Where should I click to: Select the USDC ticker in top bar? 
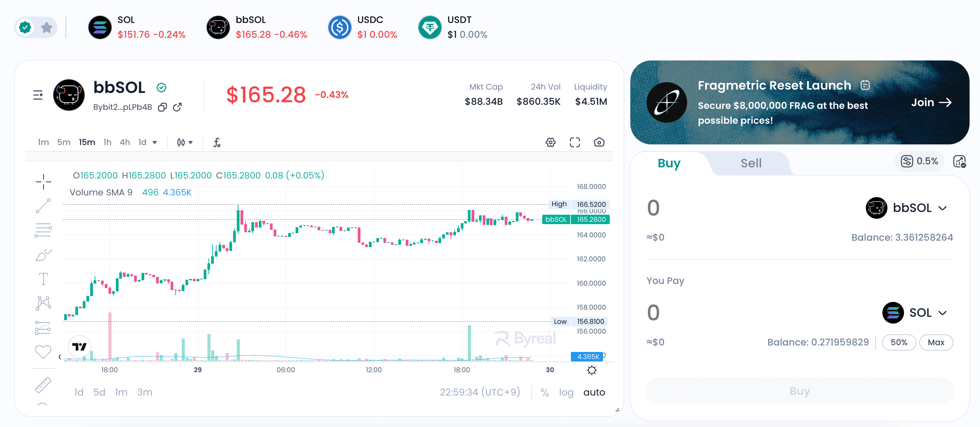(x=362, y=27)
